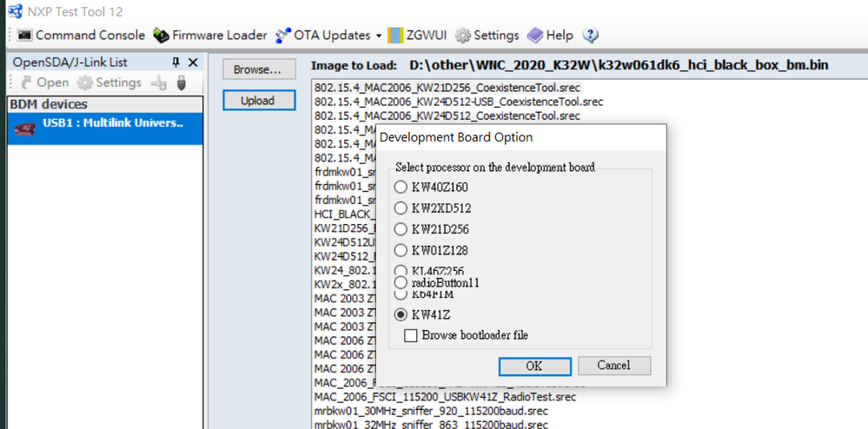
Task: Expand the OTA Updates dropdown arrow
Action: (x=379, y=36)
